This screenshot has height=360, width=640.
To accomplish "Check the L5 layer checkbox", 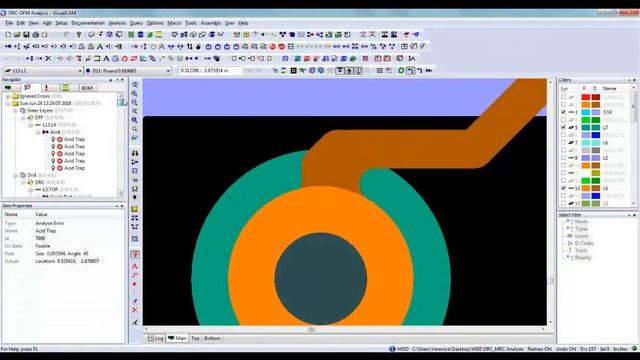I will pos(563,158).
